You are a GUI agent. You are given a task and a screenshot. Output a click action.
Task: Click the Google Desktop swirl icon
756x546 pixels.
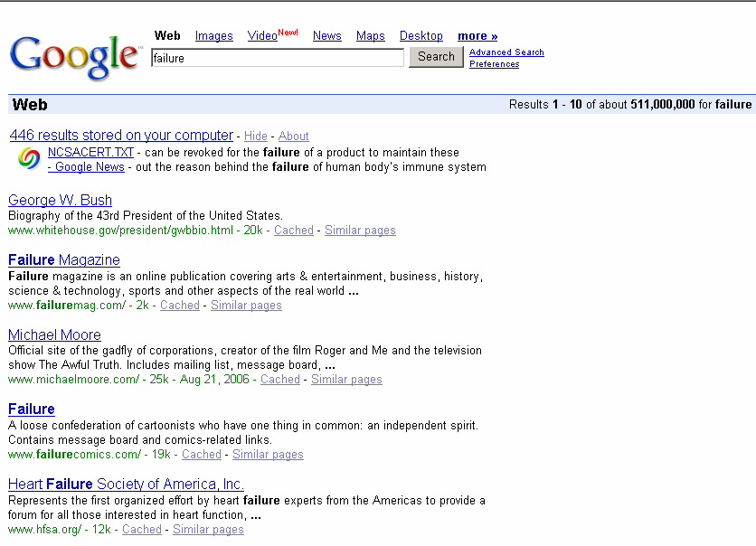(x=29, y=158)
